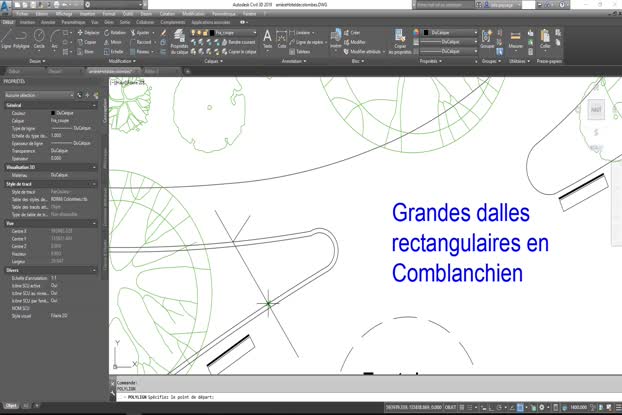Switch to the Collaborer ribbon tab
This screenshot has width=622, height=415.
pos(145,22)
